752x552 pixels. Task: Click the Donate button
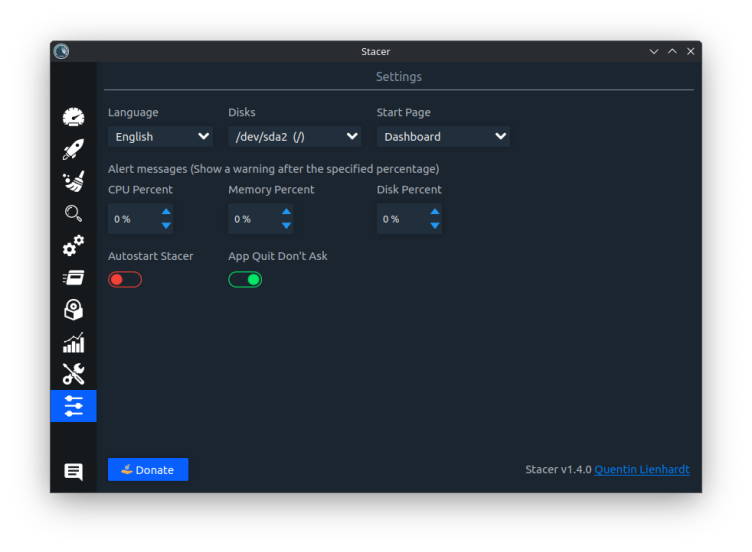tap(148, 470)
